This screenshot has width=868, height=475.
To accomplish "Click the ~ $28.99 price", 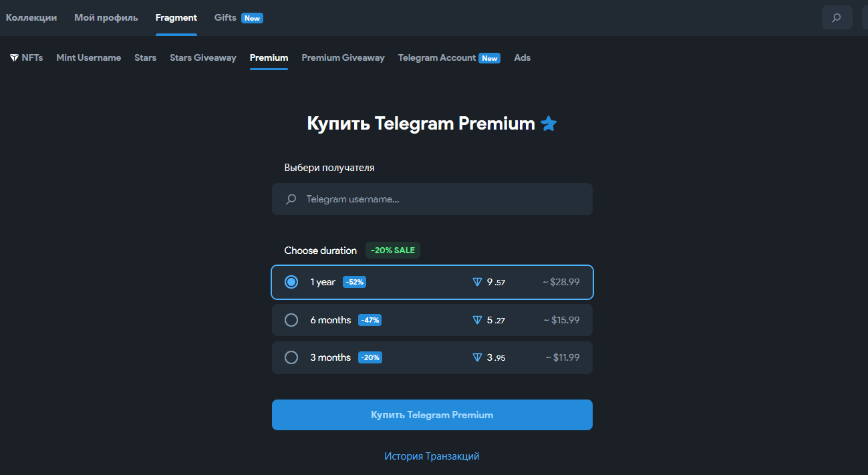I will pyautogui.click(x=561, y=282).
